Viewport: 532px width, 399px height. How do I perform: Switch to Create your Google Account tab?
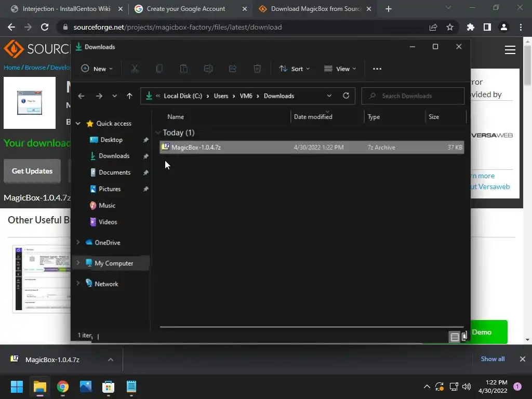tap(191, 9)
